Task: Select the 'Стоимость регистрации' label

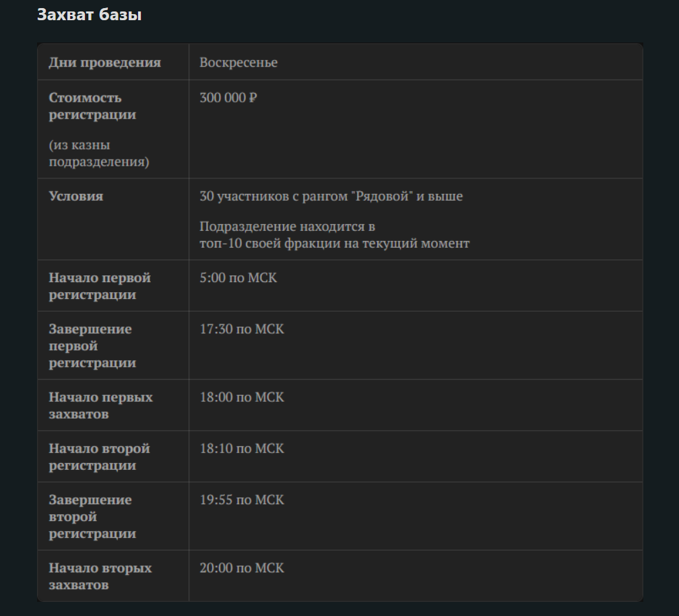Action: pyautogui.click(x=92, y=106)
